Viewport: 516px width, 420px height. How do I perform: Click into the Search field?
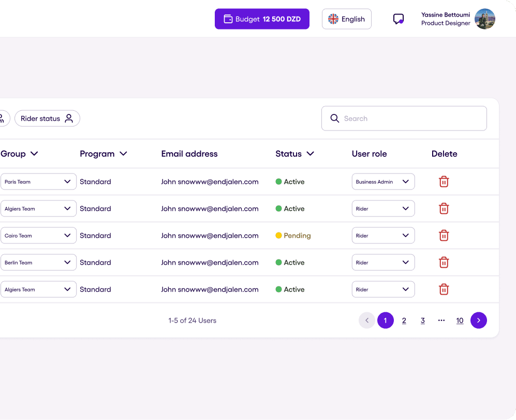tap(404, 119)
